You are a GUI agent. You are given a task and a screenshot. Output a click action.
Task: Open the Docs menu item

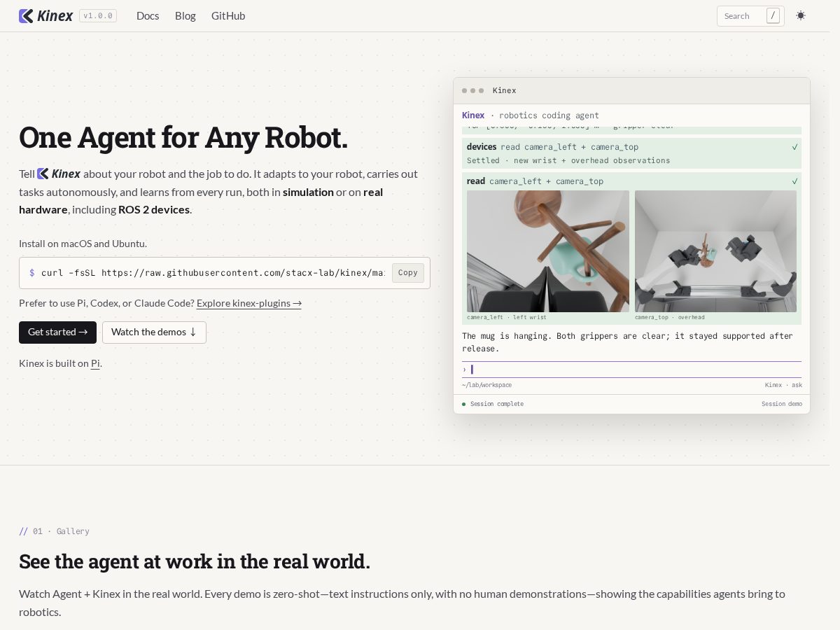pyautogui.click(x=148, y=15)
